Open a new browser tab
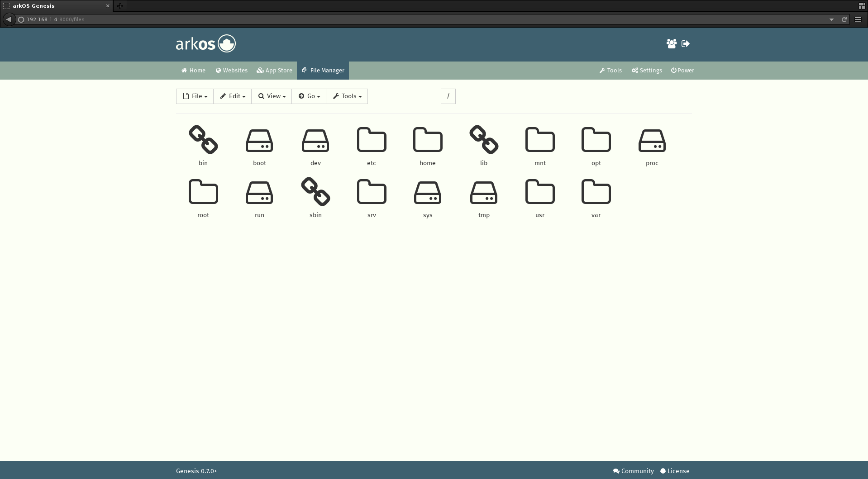868x479 pixels. [120, 6]
